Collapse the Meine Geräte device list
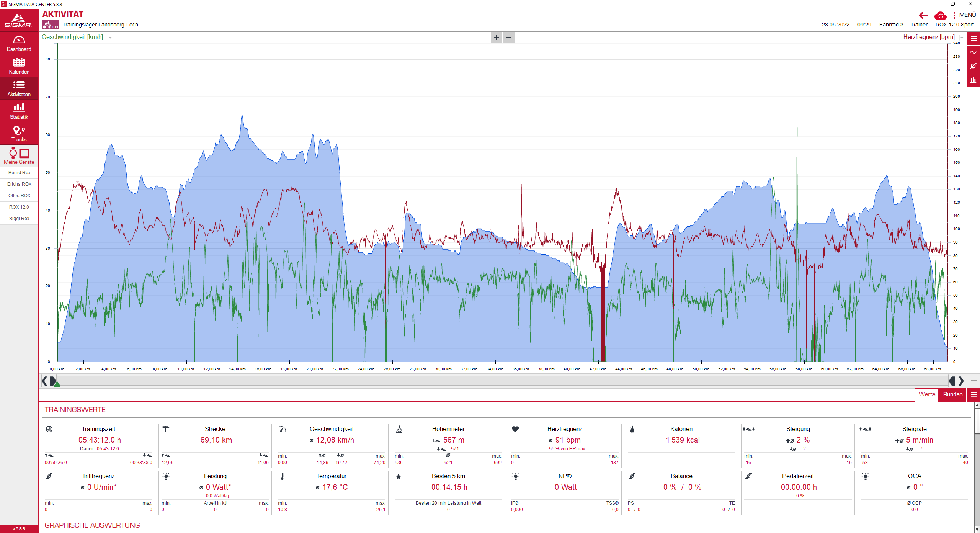 (19, 156)
